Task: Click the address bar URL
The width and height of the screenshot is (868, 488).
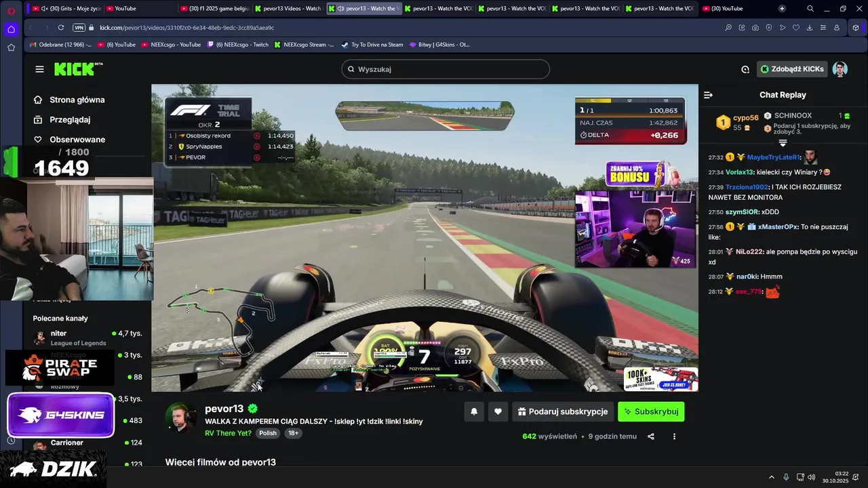Action: (x=186, y=28)
